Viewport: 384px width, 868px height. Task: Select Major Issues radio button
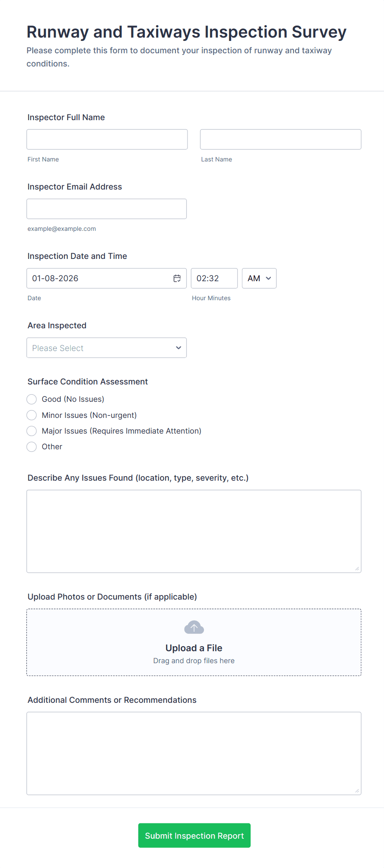32,431
